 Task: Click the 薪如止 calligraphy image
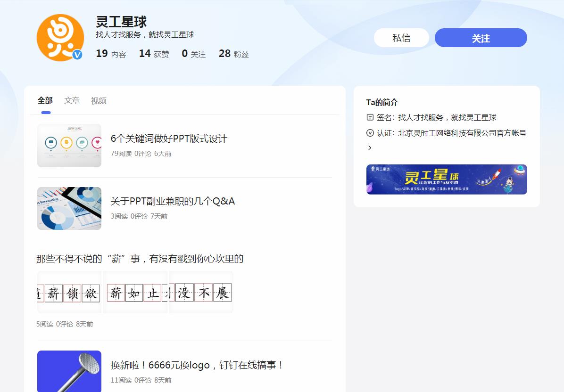[136, 293]
